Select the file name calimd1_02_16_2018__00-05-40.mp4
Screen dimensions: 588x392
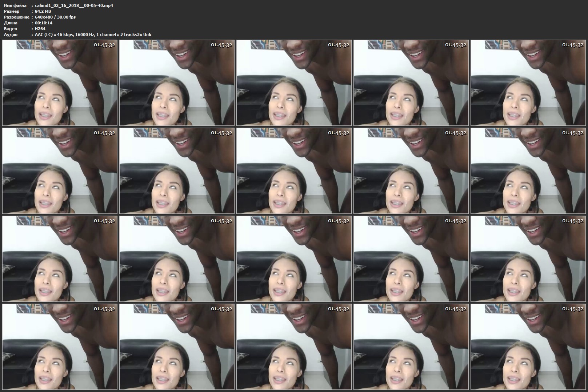(x=74, y=5)
